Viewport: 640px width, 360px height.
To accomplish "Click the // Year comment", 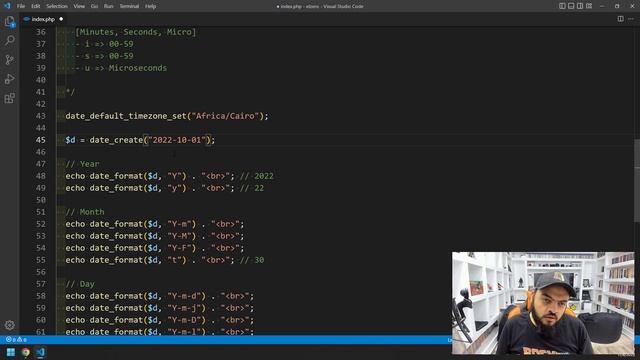I will click(82, 164).
